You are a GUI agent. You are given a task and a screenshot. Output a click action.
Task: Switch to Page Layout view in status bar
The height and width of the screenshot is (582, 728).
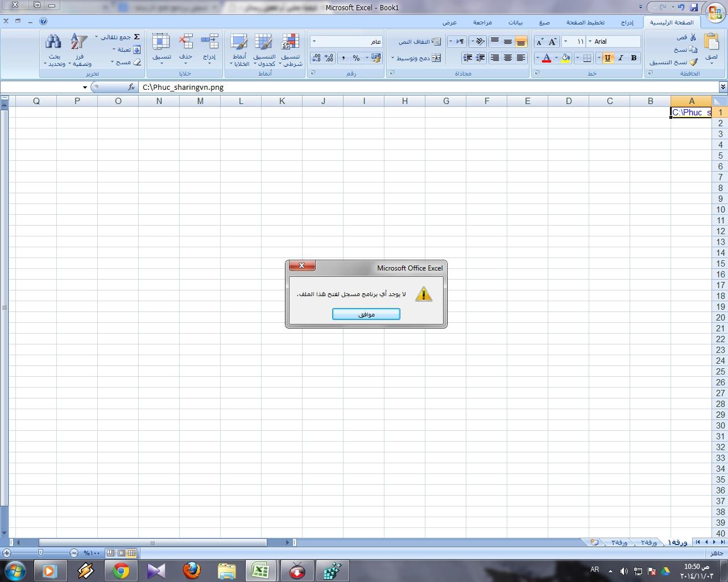[121, 553]
